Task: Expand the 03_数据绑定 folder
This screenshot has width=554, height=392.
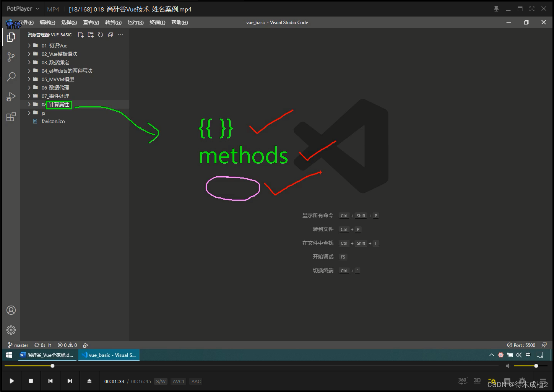Action: (75, 62)
